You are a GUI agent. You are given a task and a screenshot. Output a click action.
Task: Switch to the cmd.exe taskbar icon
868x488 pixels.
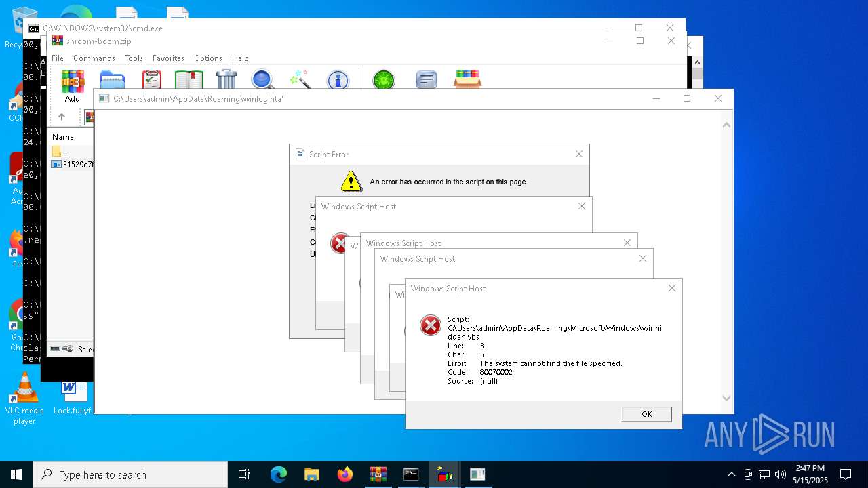(411, 474)
